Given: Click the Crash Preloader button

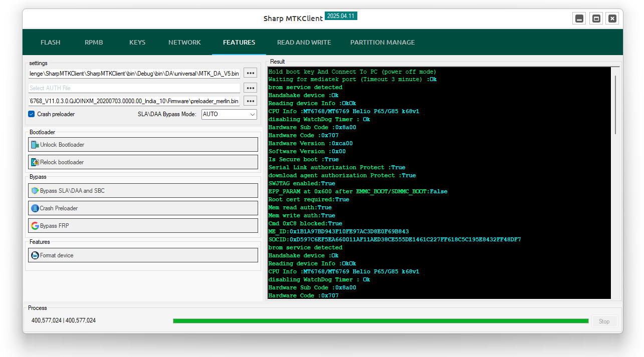Looking at the screenshot, I should (143, 208).
